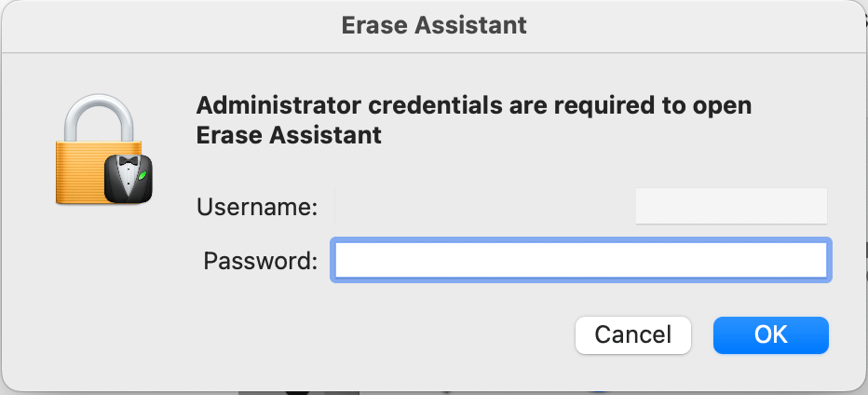This screenshot has height=395, width=868.
Task: Click the Password label
Action: tap(260, 261)
